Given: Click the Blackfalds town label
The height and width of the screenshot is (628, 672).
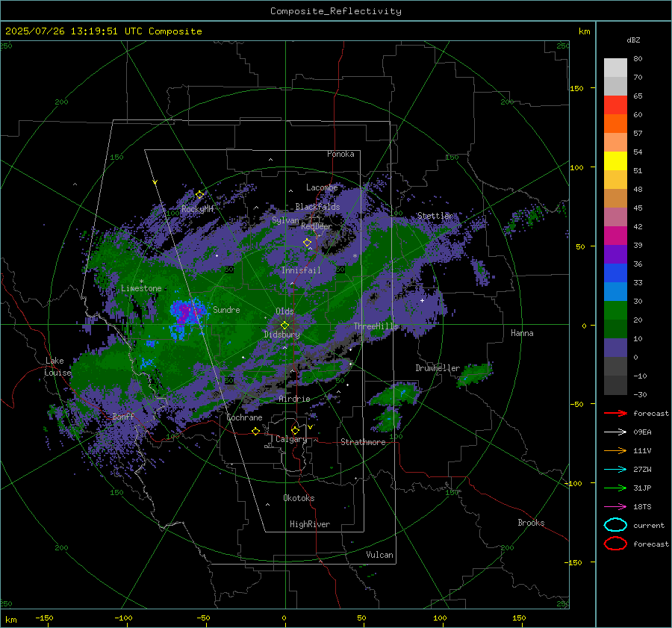Looking at the screenshot, I should [317, 207].
